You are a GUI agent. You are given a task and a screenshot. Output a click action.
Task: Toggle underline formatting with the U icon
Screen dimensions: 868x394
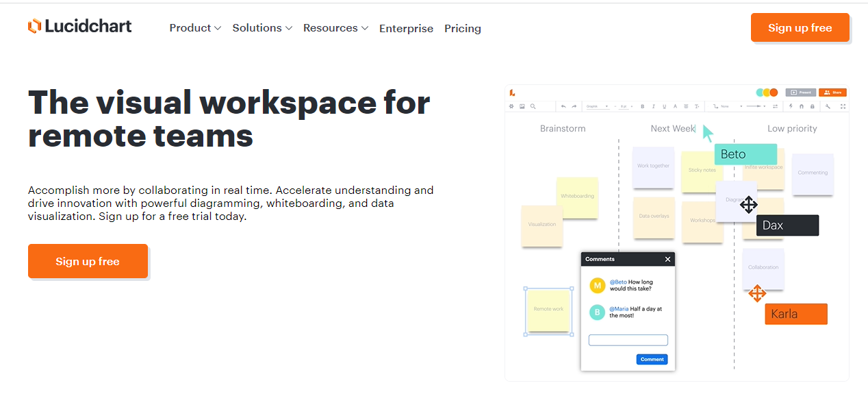(x=664, y=106)
